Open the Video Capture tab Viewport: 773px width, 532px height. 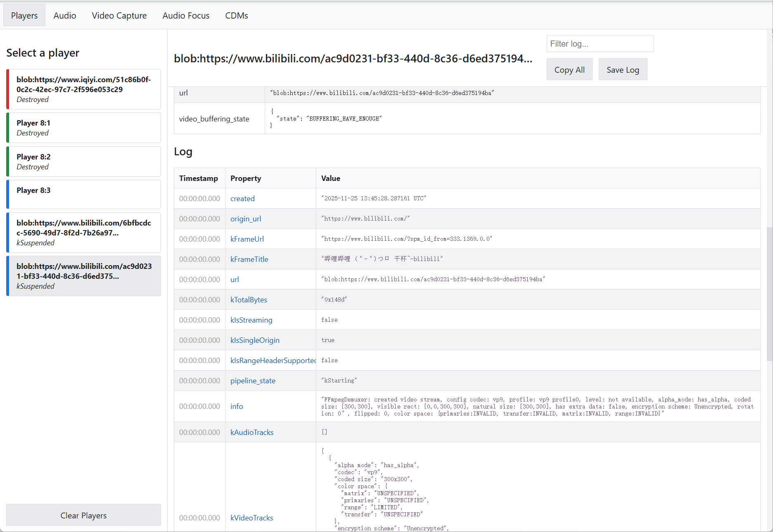point(119,16)
